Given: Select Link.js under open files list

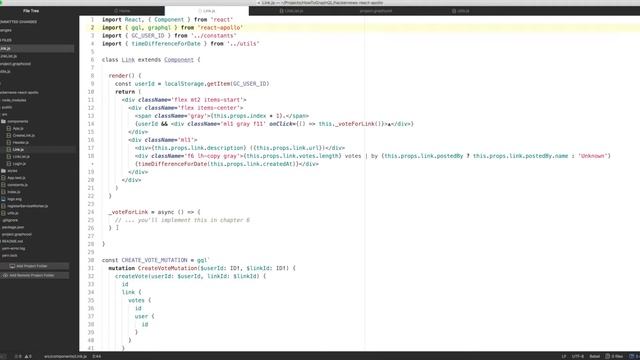Looking at the screenshot, I should coord(37,49).
